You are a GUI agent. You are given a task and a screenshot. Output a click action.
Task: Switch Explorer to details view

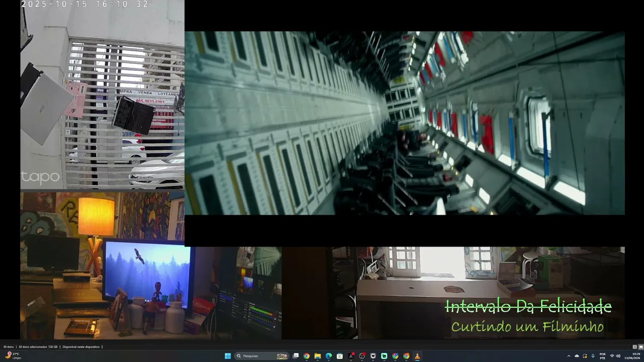tap(635, 347)
